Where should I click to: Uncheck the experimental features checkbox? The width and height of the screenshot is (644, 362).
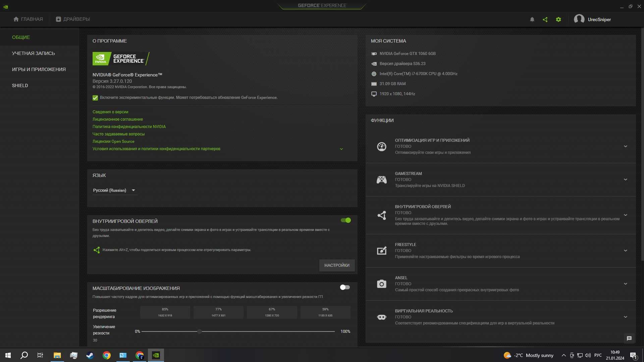[95, 98]
